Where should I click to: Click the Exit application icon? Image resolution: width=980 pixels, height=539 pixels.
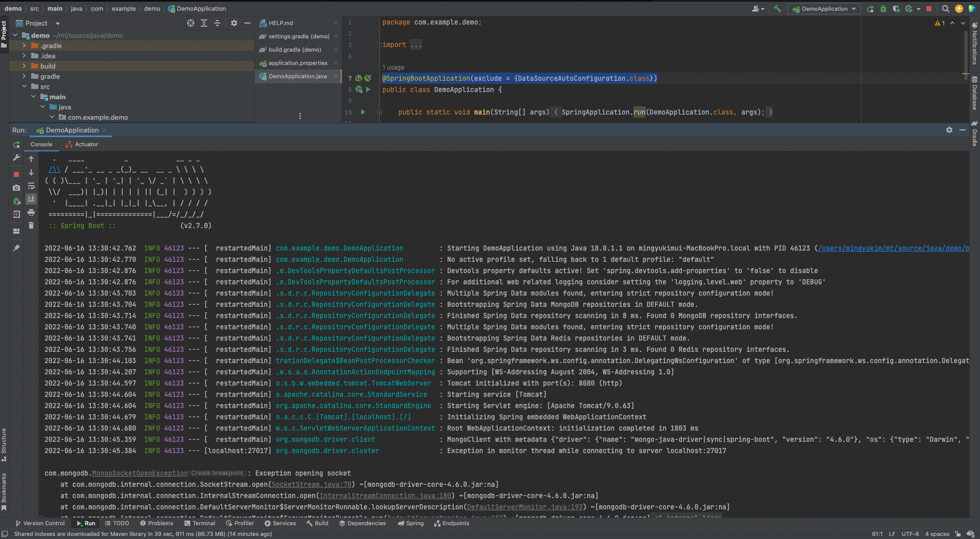pyautogui.click(x=16, y=214)
